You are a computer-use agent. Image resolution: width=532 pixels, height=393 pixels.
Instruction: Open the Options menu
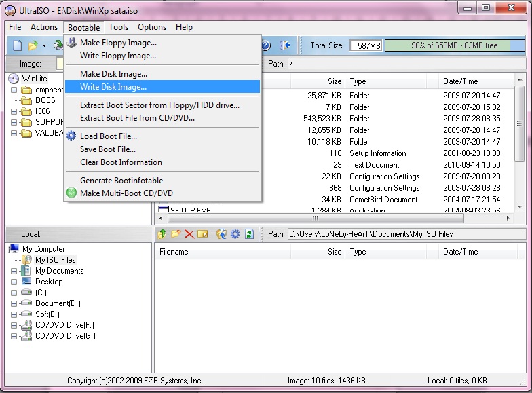click(152, 27)
